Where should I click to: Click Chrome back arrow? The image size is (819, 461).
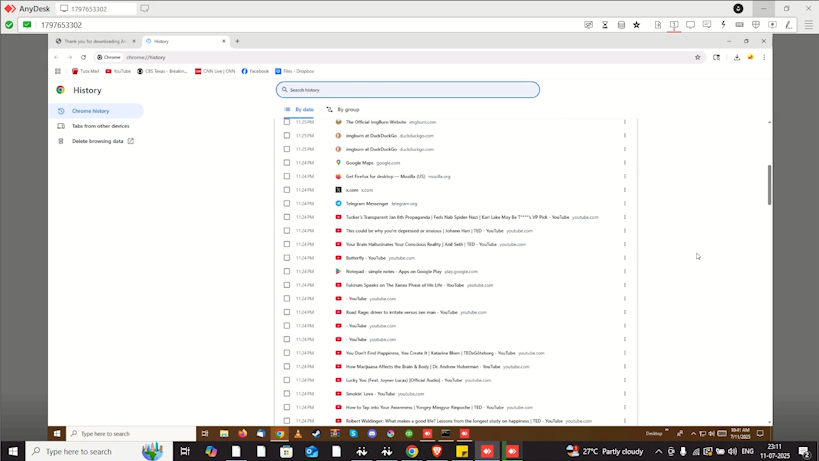tap(56, 57)
